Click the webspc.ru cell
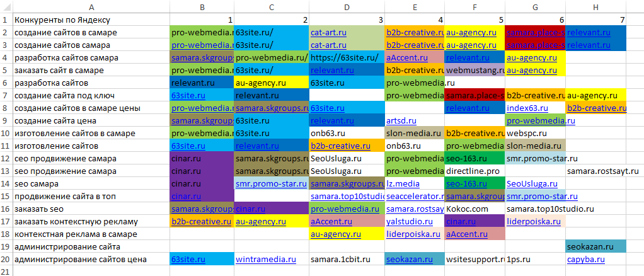 click(535, 134)
